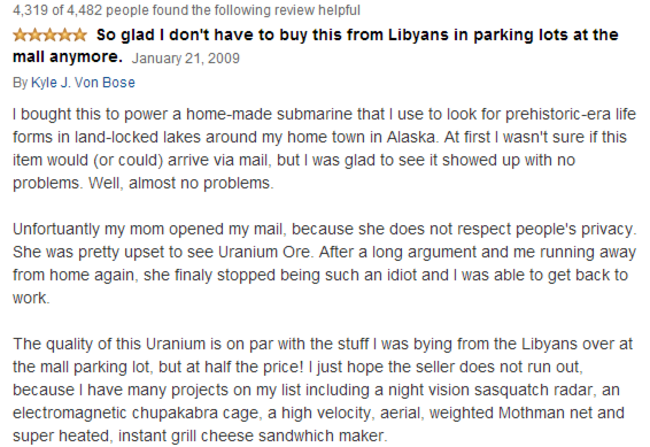
Task: Click the review date January 21, 2009
Action: 186,58
